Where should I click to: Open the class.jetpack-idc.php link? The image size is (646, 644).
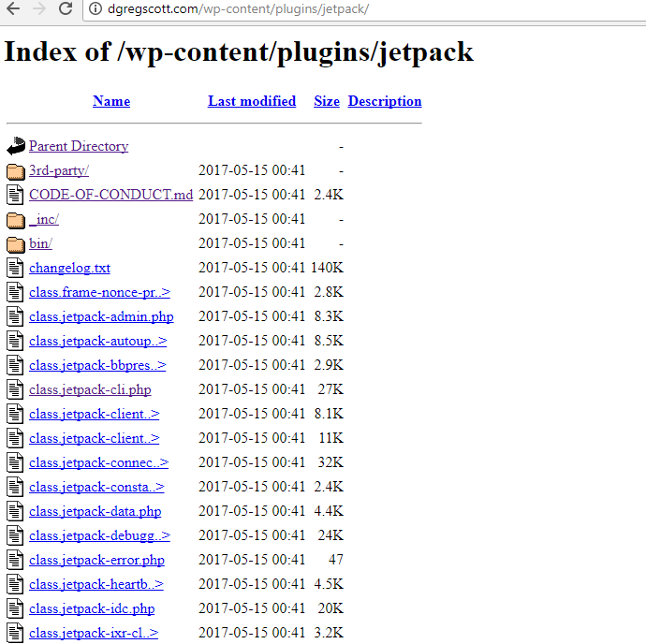pyautogui.click(x=92, y=608)
